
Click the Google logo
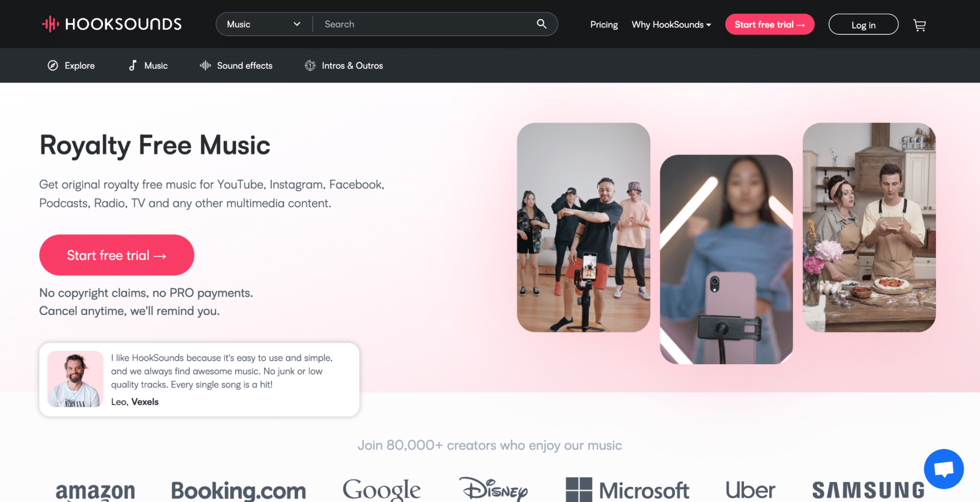(x=382, y=490)
